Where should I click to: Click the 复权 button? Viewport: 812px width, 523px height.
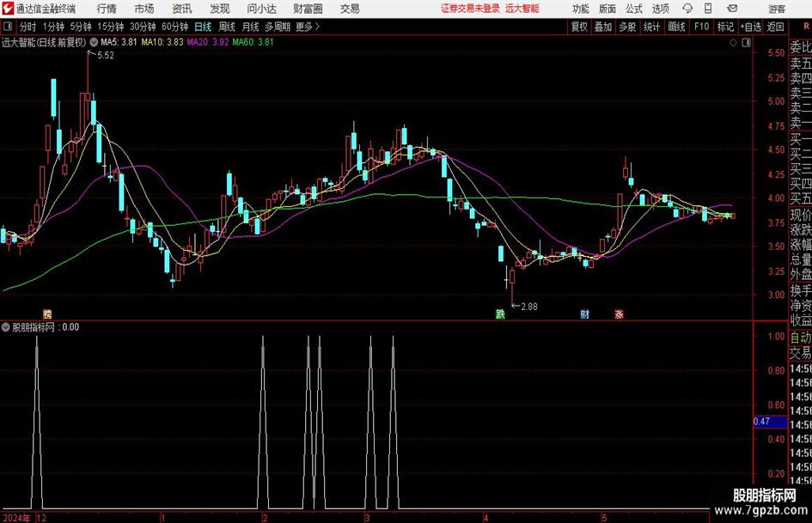[579, 27]
